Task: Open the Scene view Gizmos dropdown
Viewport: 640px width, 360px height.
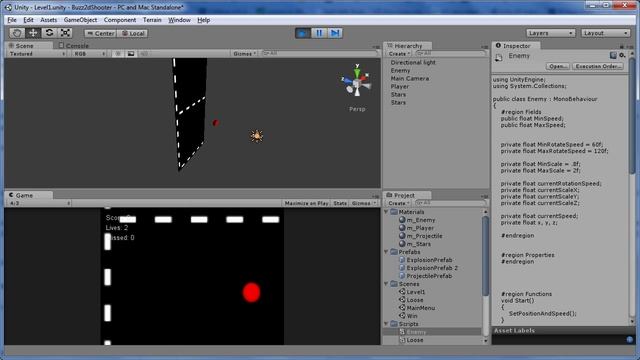Action: (244, 54)
